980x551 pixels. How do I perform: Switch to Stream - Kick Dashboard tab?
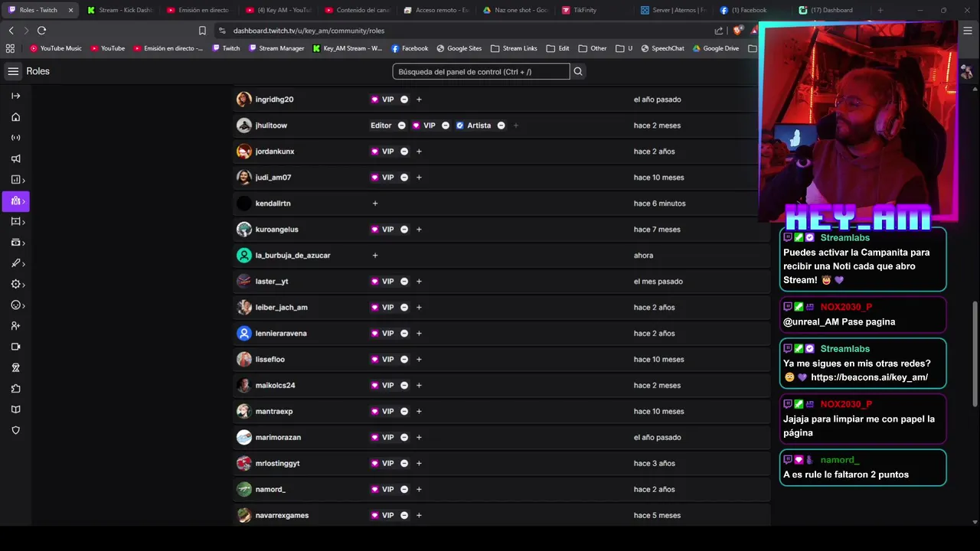[x=119, y=10]
